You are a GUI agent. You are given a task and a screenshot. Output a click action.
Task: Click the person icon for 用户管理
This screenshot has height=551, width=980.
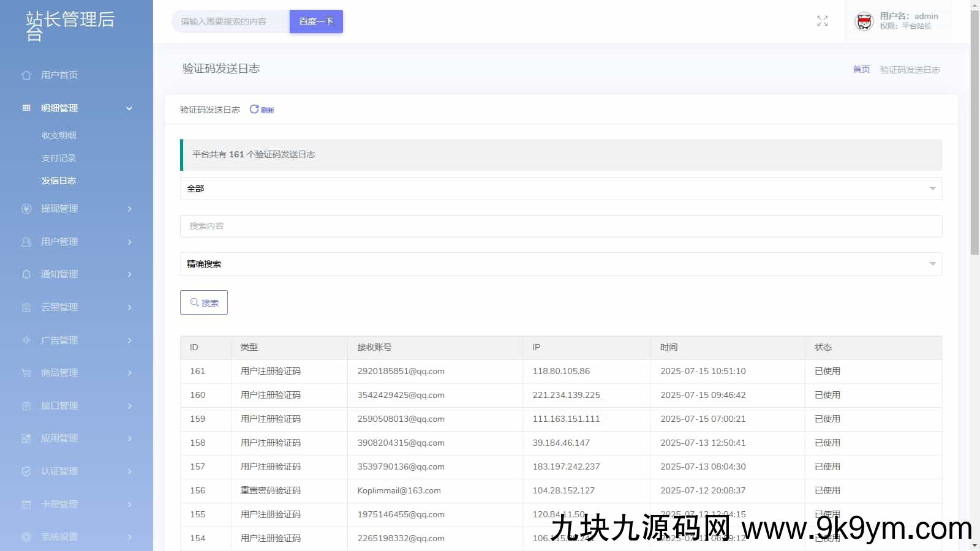point(26,242)
